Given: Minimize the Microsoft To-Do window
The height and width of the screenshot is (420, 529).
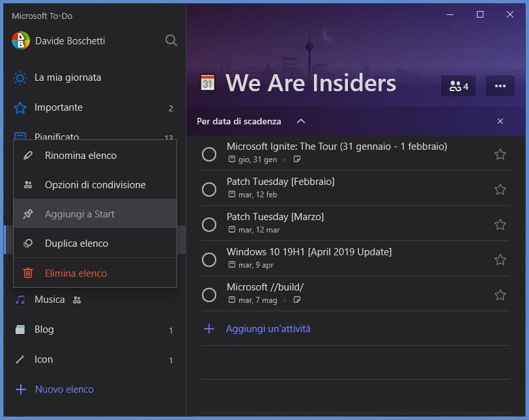Looking at the screenshot, I should tap(450, 14).
